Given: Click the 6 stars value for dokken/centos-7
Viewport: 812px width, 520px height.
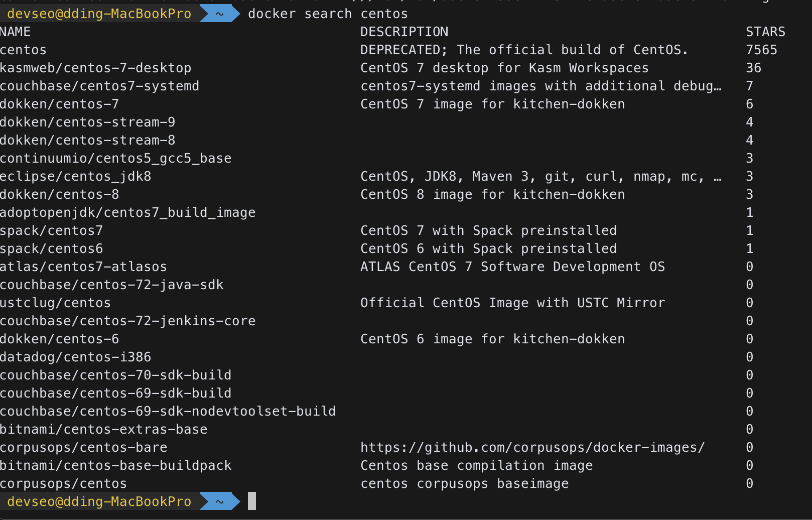Looking at the screenshot, I should click(749, 104).
